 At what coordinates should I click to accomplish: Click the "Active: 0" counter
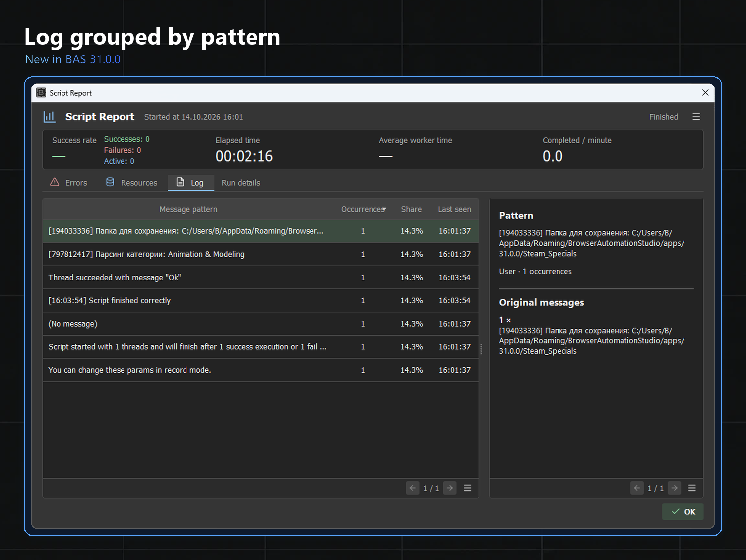[x=119, y=161]
